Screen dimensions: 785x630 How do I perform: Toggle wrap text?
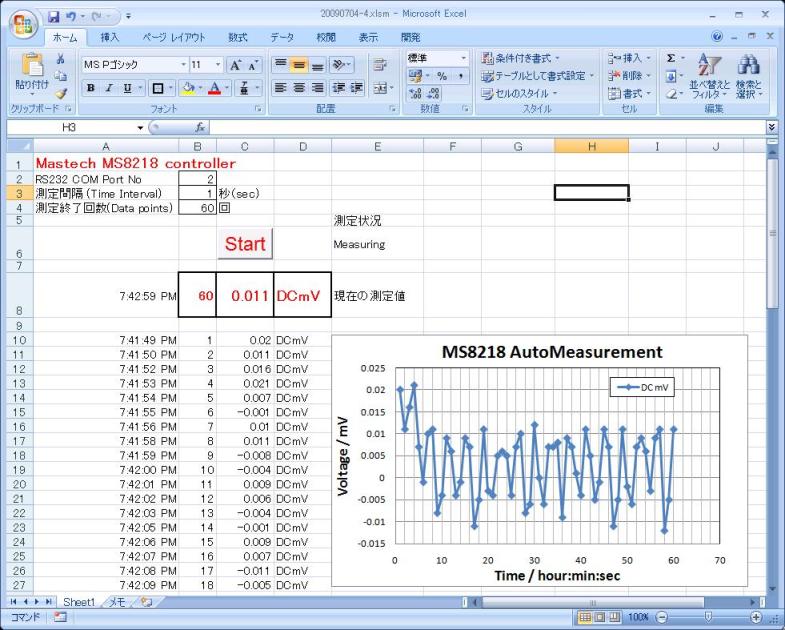pos(380,65)
